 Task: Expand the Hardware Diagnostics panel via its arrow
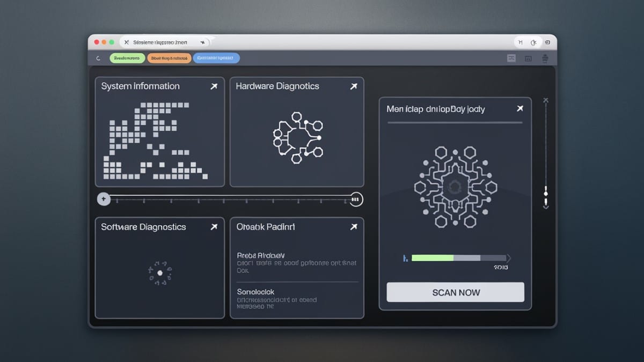pyautogui.click(x=354, y=86)
